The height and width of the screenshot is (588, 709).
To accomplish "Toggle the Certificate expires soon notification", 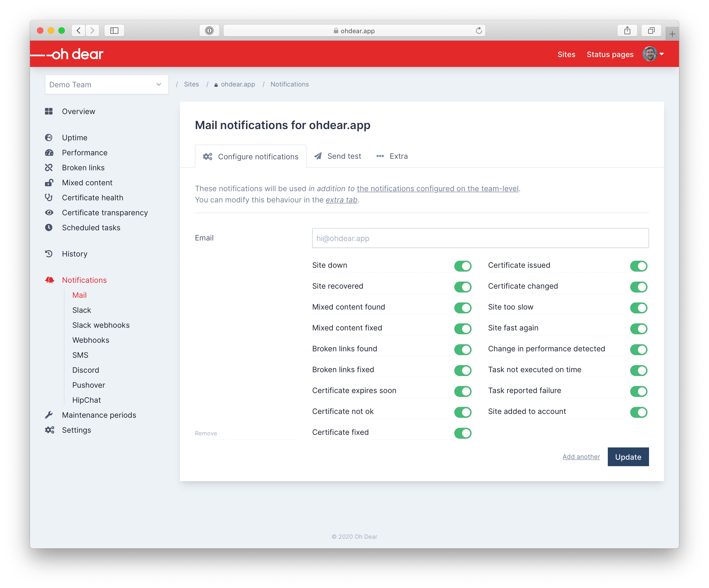I will click(x=463, y=390).
